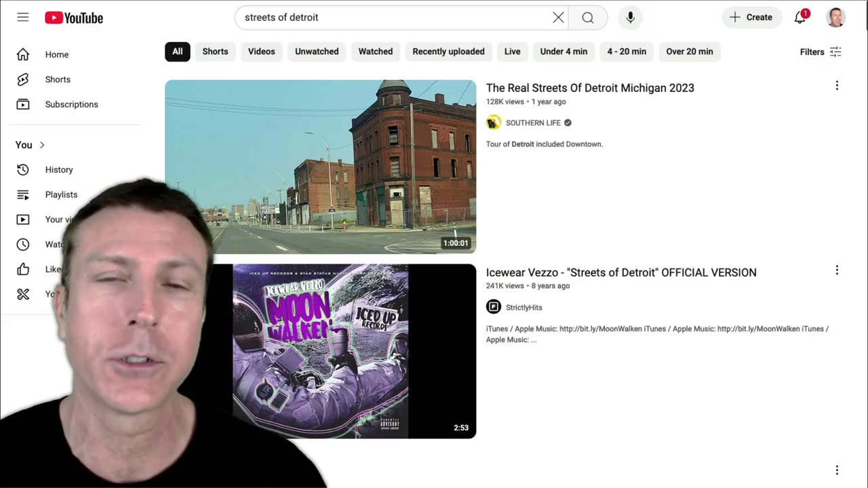Click the History clock icon
The image size is (868, 488).
point(23,169)
